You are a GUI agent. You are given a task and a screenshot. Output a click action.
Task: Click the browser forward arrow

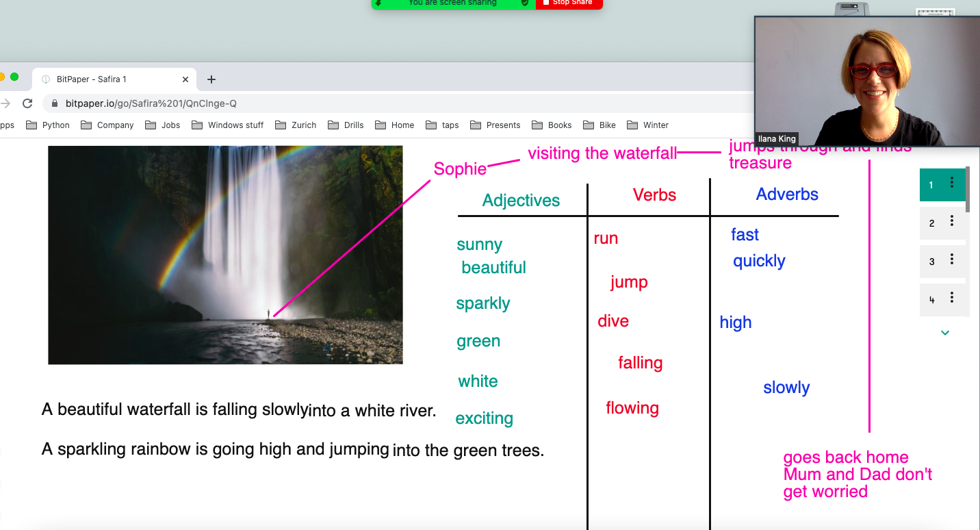point(5,103)
